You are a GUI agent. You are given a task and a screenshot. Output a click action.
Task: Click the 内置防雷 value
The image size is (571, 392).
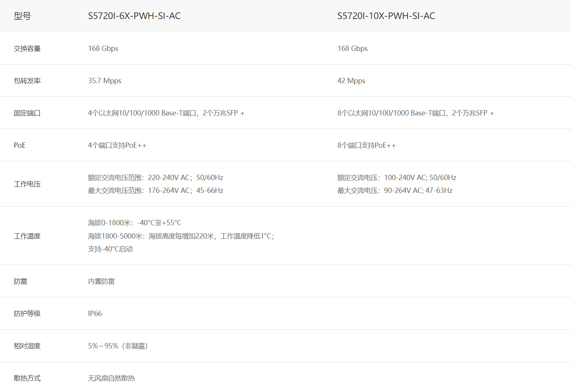[101, 281]
